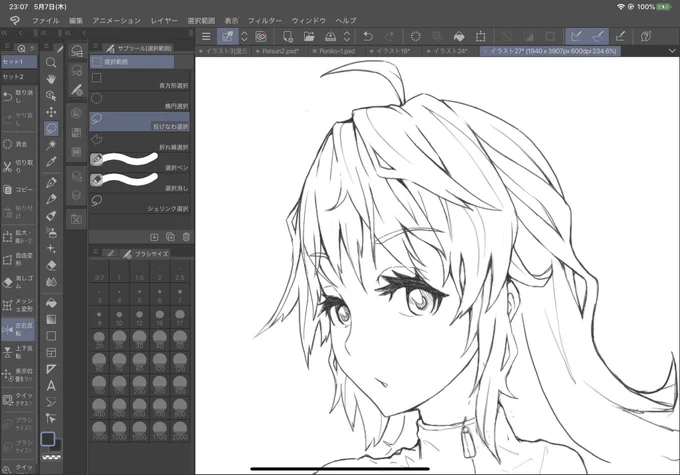Select the Decoration sparkle tool

point(51,249)
